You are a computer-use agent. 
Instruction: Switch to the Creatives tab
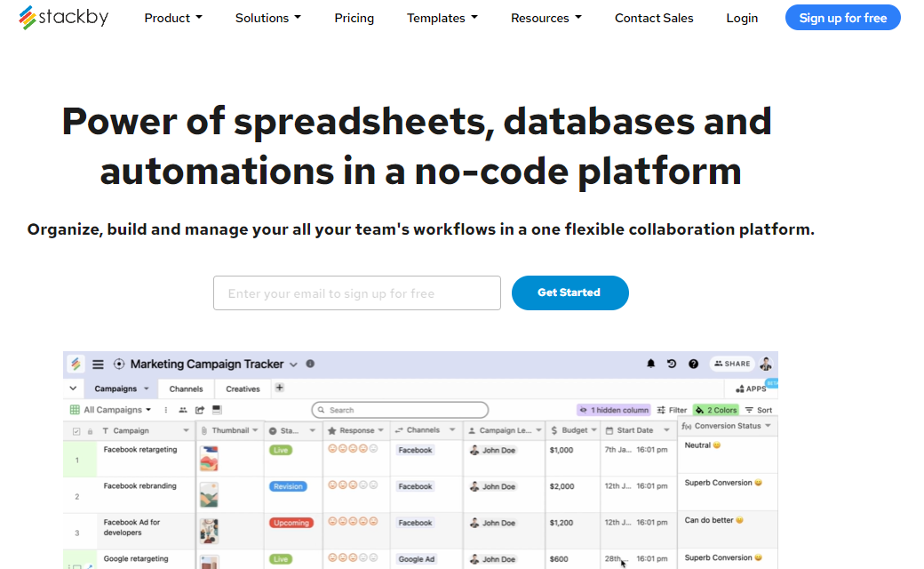click(243, 389)
